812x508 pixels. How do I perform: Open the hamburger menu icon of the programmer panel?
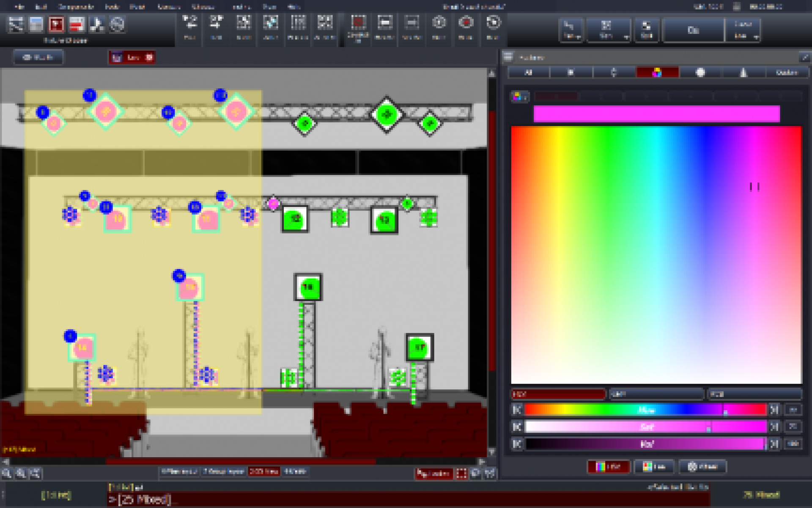[508, 57]
